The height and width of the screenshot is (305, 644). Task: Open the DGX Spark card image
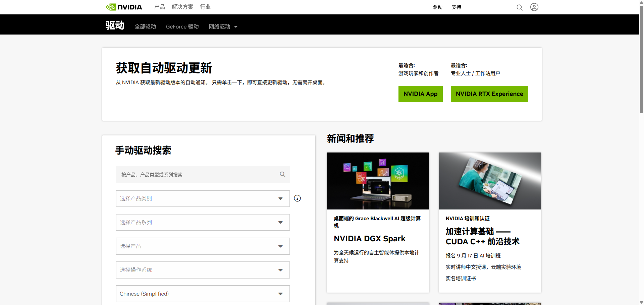(x=378, y=181)
